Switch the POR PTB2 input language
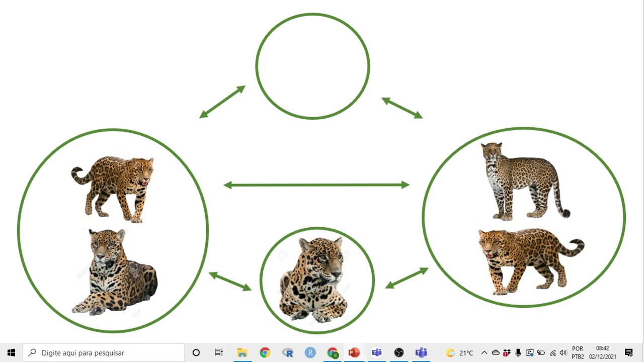The width and height of the screenshot is (644, 362). [578, 352]
